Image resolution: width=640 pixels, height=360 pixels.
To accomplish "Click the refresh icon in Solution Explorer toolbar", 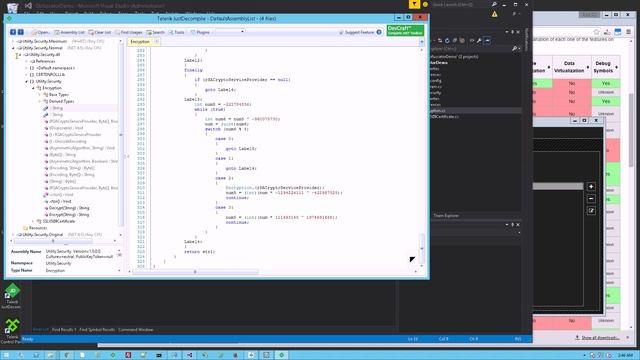I will coord(447,40).
